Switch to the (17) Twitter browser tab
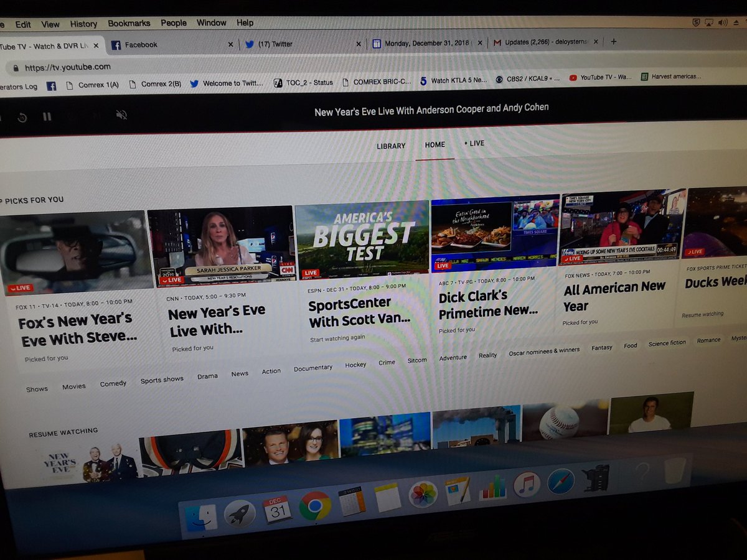747x560 pixels. 301,44
